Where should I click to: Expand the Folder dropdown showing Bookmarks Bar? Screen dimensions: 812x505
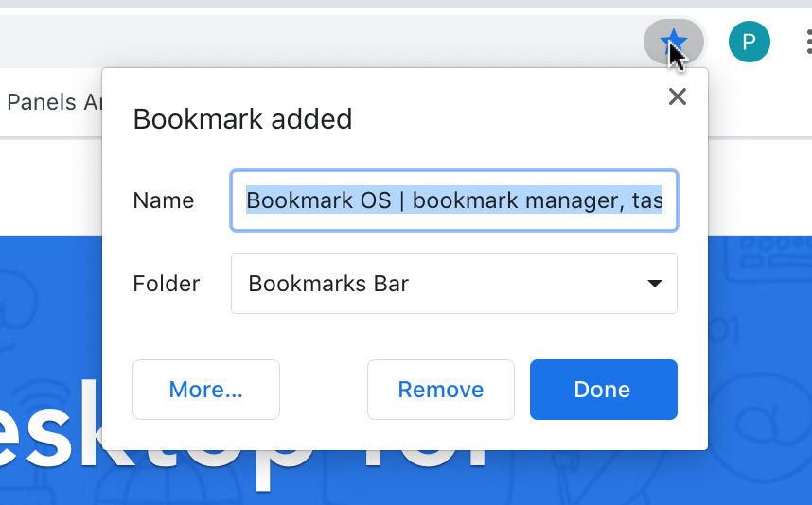click(x=454, y=284)
